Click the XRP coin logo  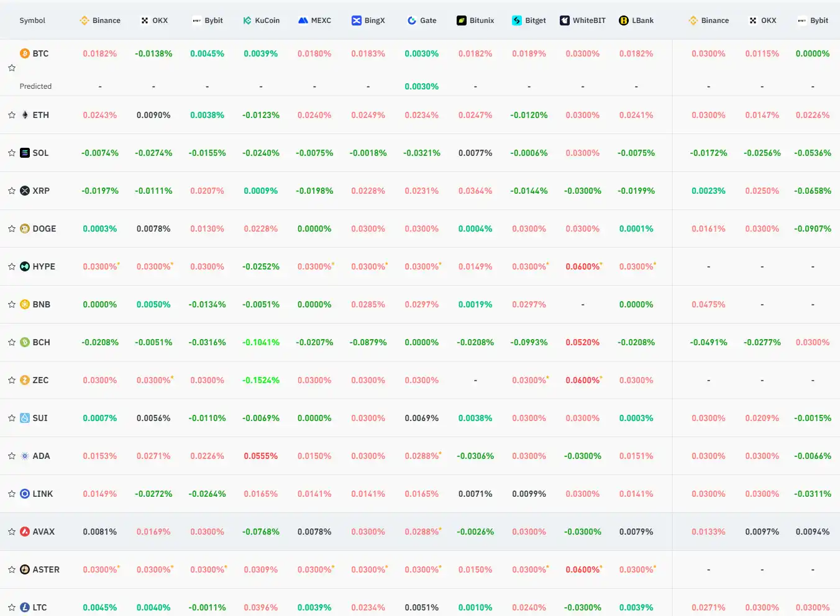coord(25,191)
